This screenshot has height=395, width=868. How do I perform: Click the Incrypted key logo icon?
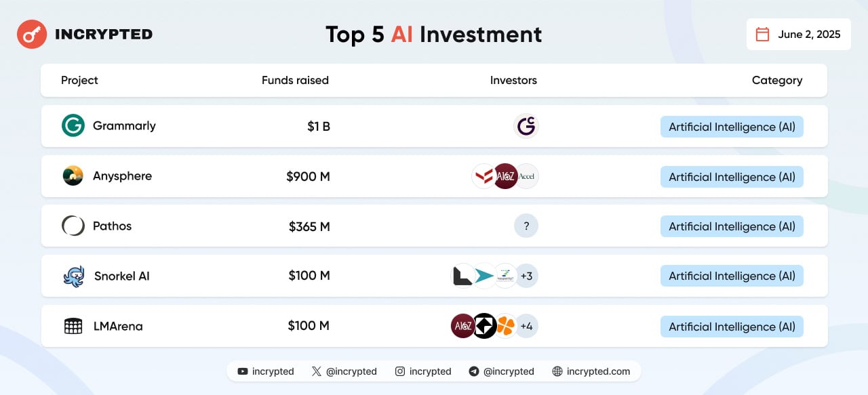pos(32,34)
